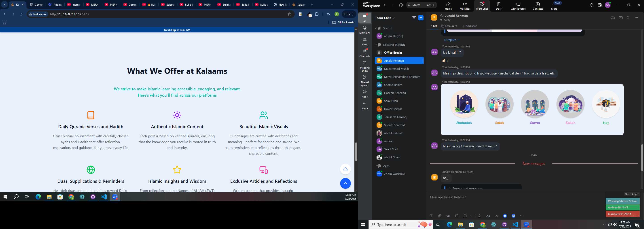Open Apps in Zoom left sidebar
This screenshot has width=644, height=229.
pyautogui.click(x=365, y=94)
